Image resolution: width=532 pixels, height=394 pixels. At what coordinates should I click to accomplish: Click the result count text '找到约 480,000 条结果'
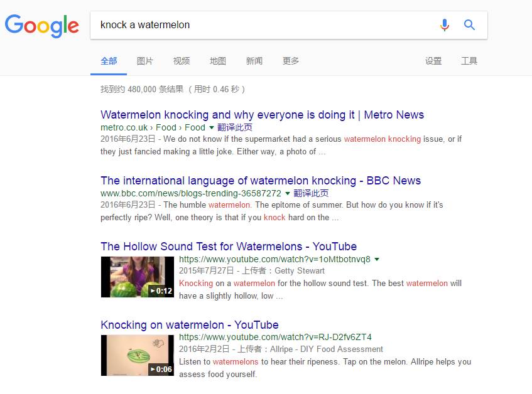point(142,89)
